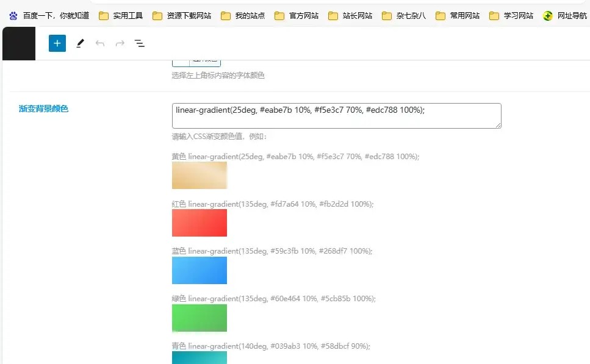590x364 pixels.
Task: Select the pencil edit tool
Action: (80, 43)
